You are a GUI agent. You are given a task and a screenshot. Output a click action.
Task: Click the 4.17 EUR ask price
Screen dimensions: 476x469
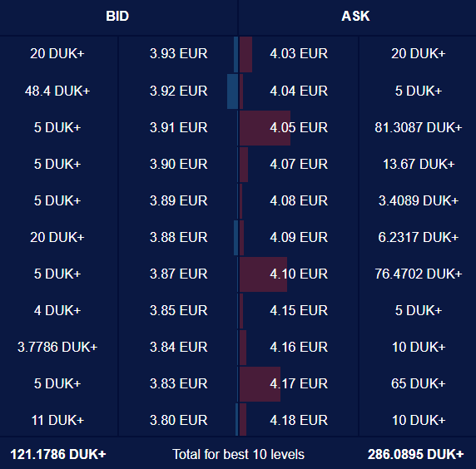point(299,383)
